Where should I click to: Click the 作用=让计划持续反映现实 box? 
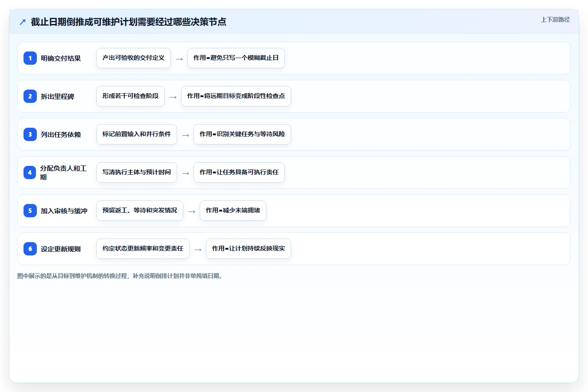coord(249,249)
